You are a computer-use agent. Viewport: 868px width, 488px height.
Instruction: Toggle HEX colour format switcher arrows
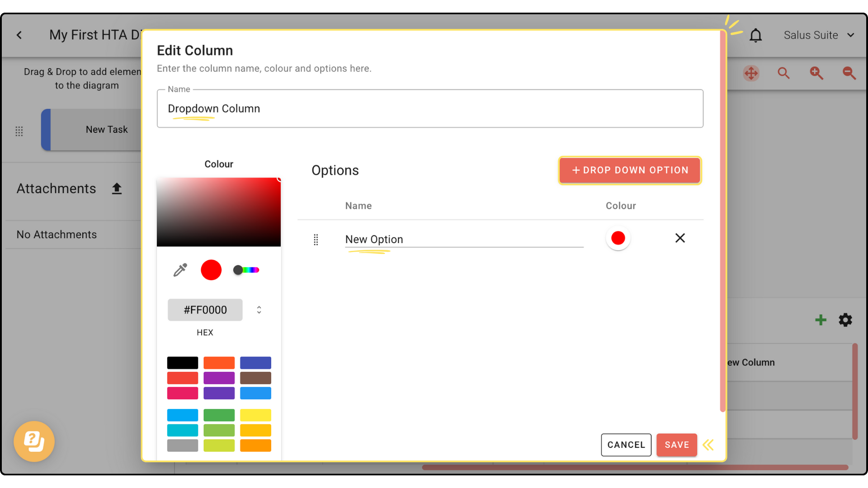(x=259, y=310)
